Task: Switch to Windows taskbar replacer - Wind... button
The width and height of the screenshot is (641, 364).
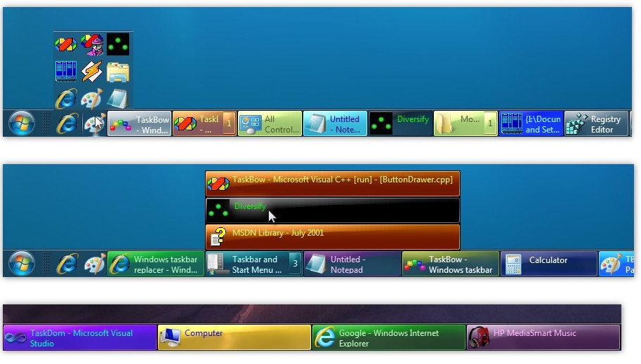Action: pyautogui.click(x=156, y=264)
